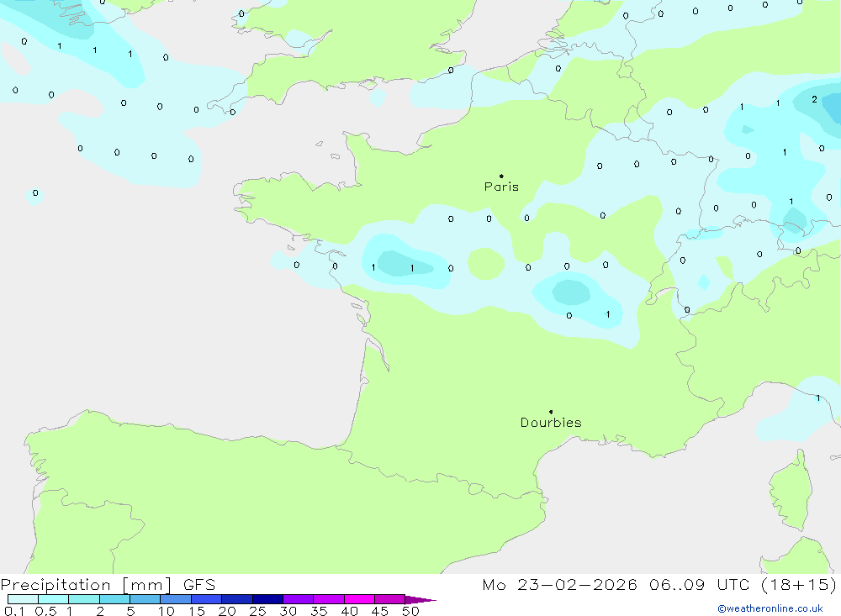The height and width of the screenshot is (616, 841).
Task: Click the legend label '40'
Action: tap(350, 611)
